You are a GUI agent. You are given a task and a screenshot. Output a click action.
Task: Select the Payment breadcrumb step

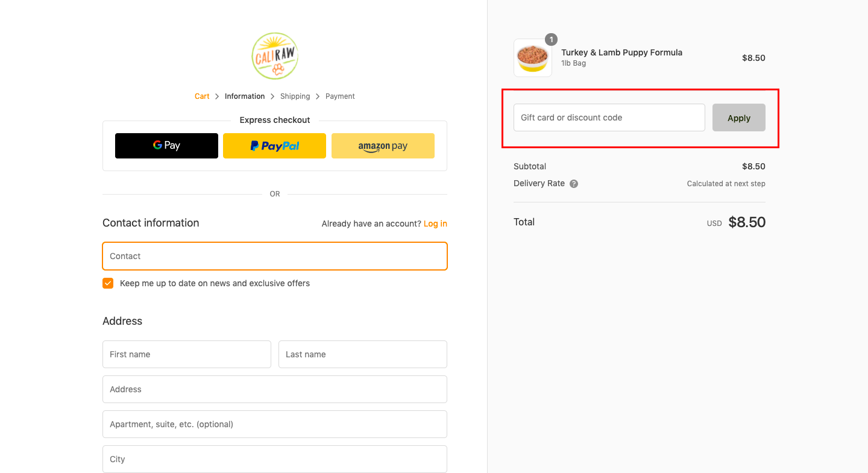[x=340, y=96]
